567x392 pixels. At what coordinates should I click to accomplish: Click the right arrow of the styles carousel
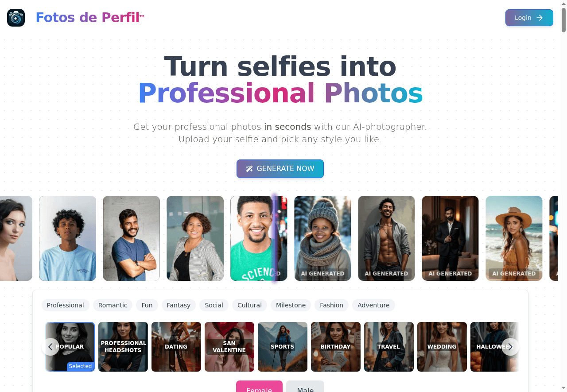510,347
